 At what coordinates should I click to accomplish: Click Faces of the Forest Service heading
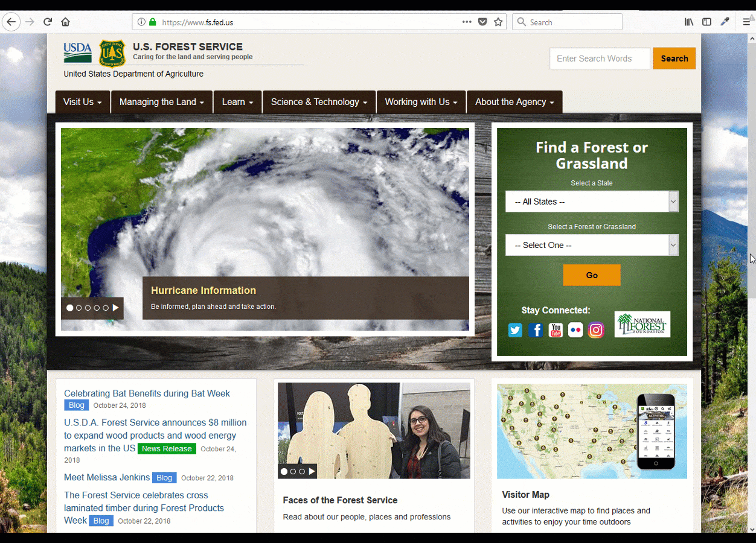(x=340, y=500)
